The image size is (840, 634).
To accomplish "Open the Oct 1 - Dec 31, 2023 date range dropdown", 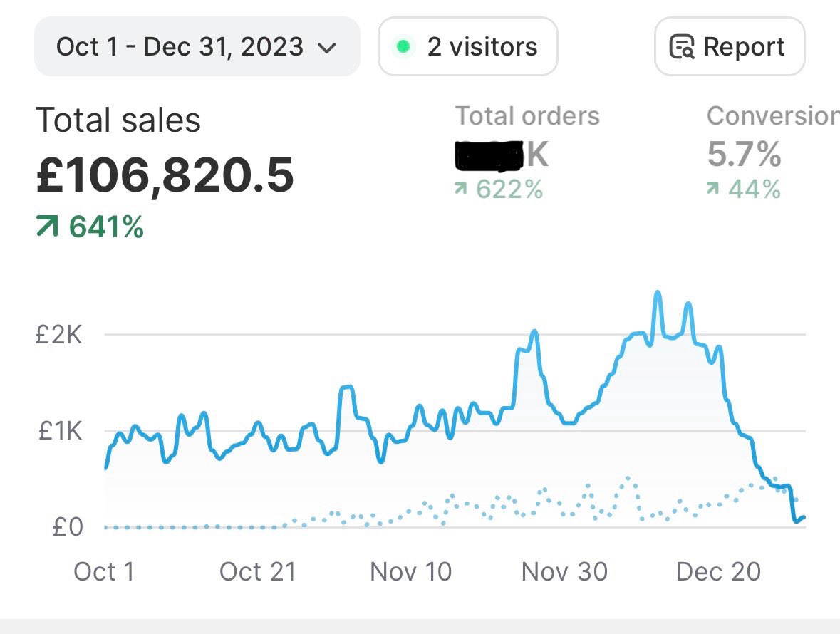I will coord(197,46).
